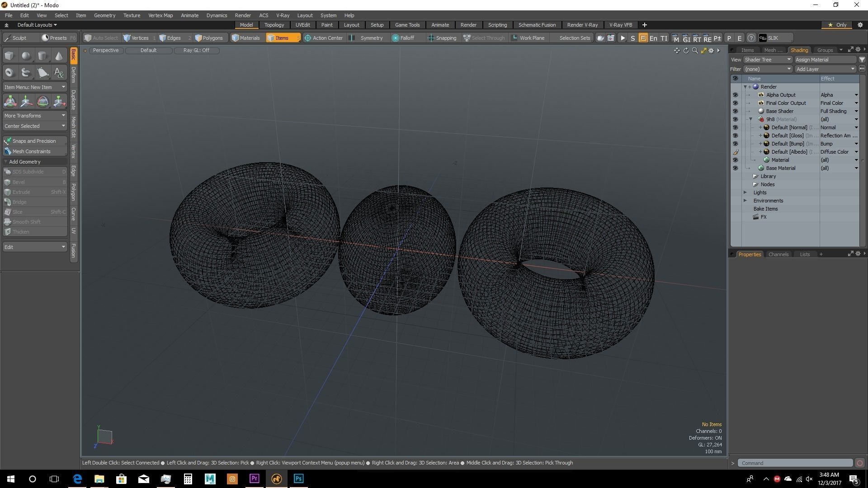Enable Polygons selection mode
The width and height of the screenshot is (868, 488).
tap(209, 38)
